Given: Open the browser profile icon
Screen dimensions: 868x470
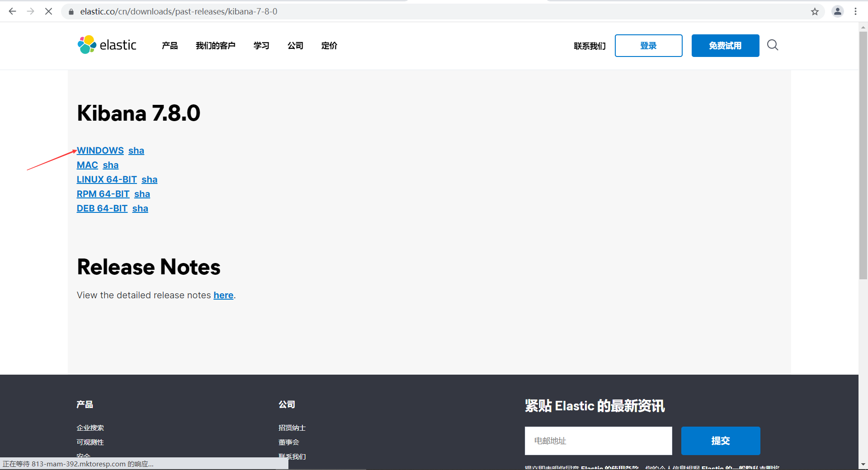Looking at the screenshot, I should (x=838, y=11).
